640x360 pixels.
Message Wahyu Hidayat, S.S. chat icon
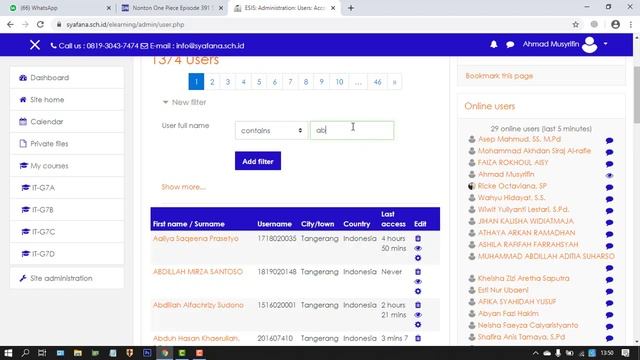[609, 199]
